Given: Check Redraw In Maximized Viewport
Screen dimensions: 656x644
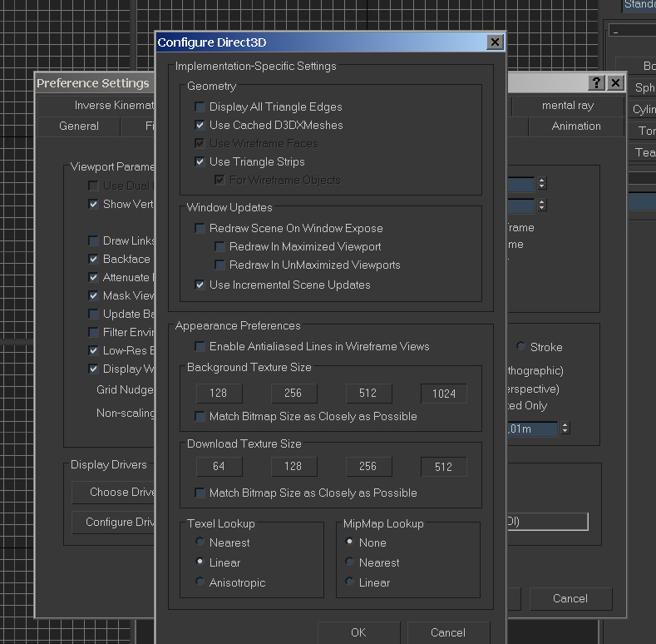Looking at the screenshot, I should [x=219, y=246].
